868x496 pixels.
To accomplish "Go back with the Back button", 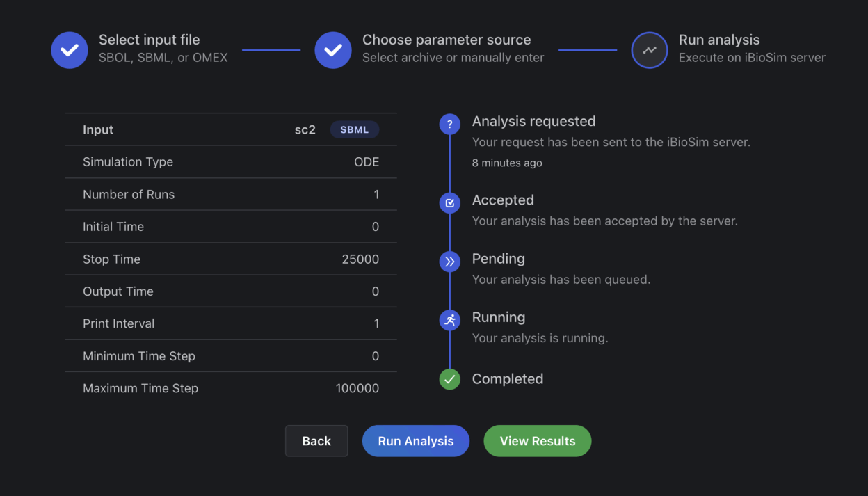I will [x=316, y=441].
